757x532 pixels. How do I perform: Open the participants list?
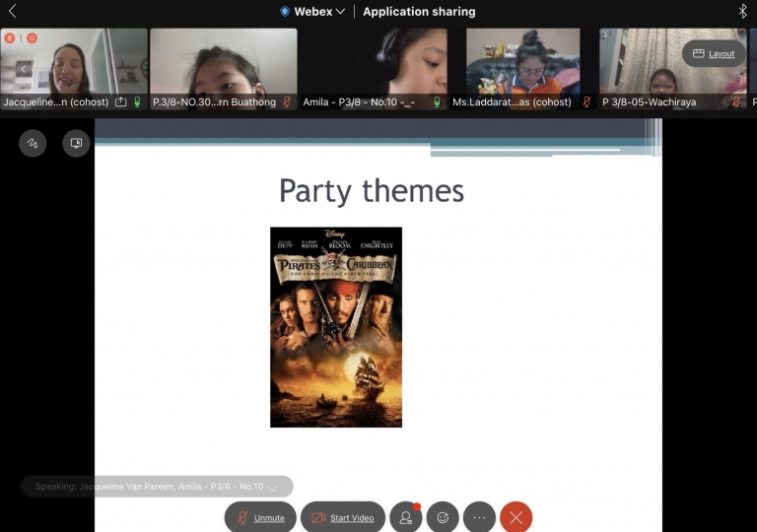click(406, 517)
